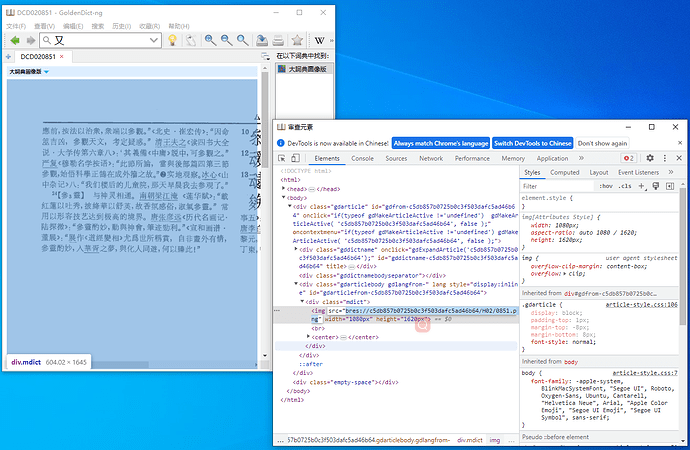Open the article-style.css:7 source link
690x450 pixels.
point(645,373)
